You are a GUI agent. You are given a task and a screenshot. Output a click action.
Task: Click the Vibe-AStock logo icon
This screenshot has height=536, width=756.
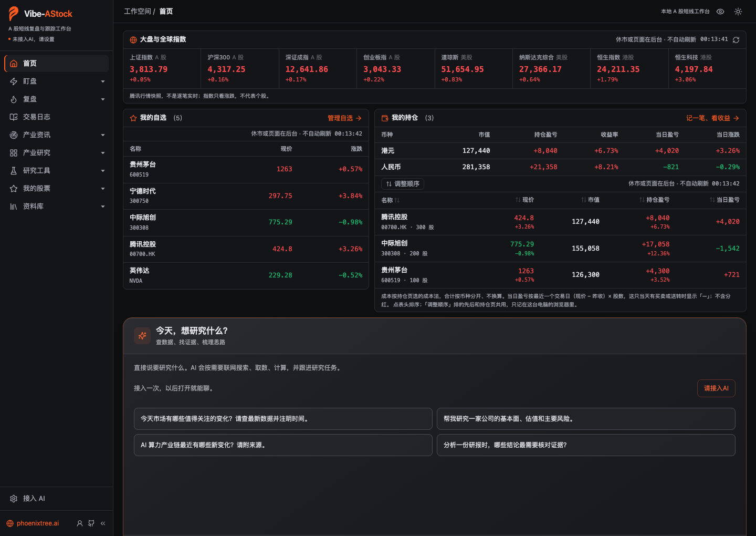click(x=14, y=14)
